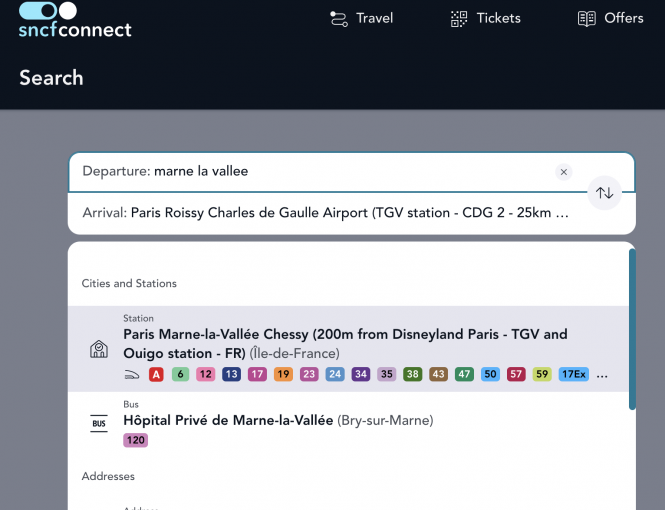Screen dimensions: 665x510
Task: Click the Cities and Stations heading
Action: 129,283
